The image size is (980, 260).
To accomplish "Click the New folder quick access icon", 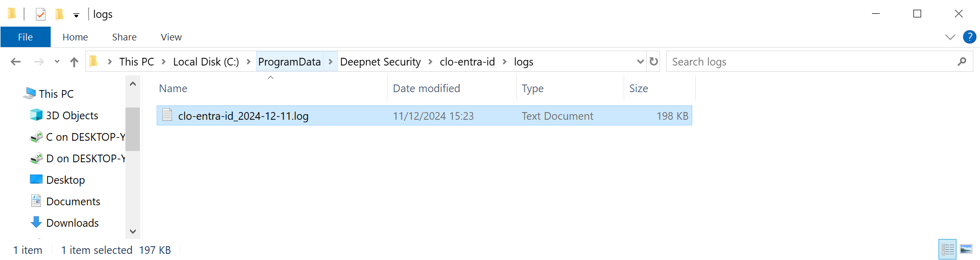I will click(59, 14).
